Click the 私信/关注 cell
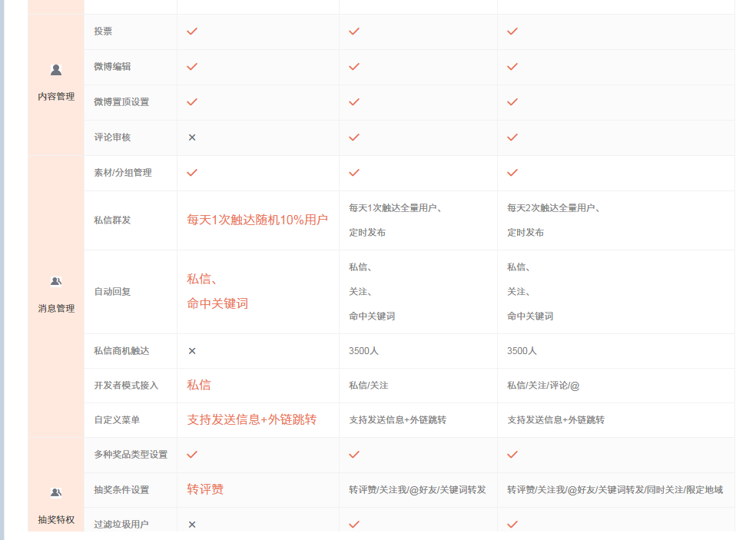The width and height of the screenshot is (756, 540). (x=368, y=386)
